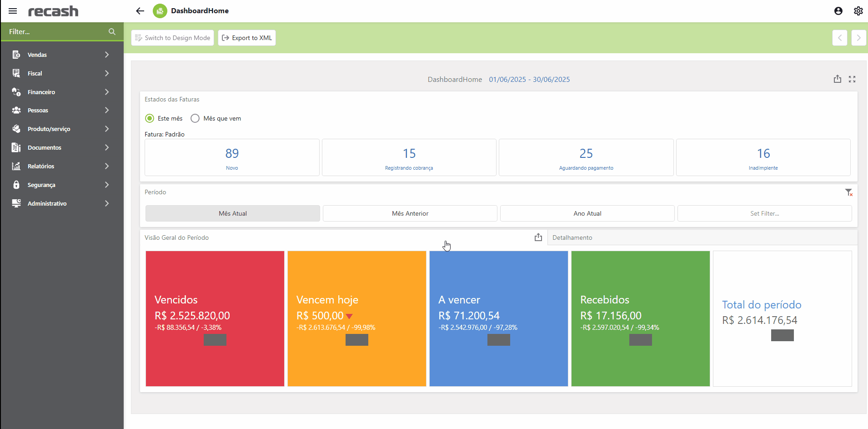
Task: Expand the Financeiro sidebar section
Action: click(61, 92)
